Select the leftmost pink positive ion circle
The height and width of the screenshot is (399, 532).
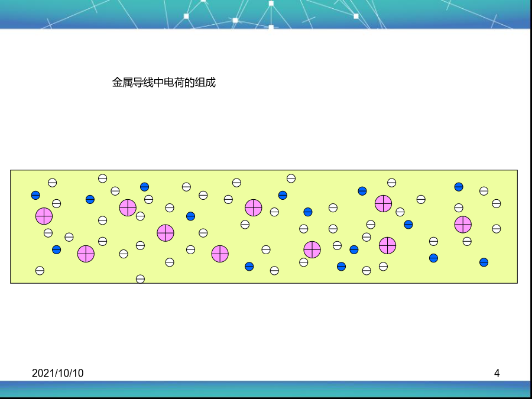coord(44,216)
